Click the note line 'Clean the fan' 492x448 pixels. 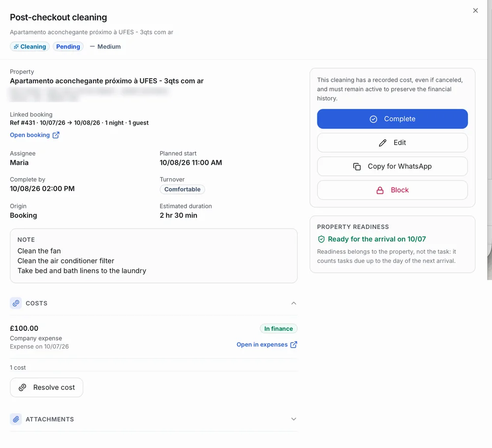point(39,251)
